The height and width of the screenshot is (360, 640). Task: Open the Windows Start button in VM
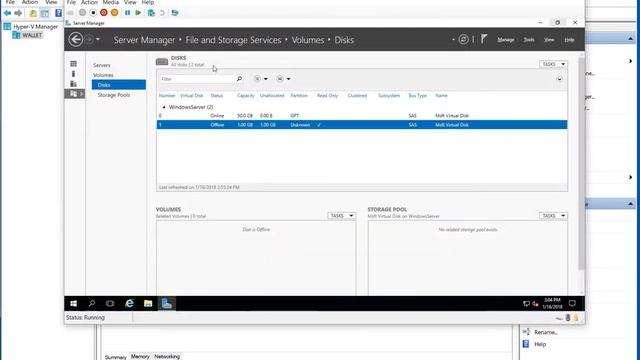coord(73,304)
